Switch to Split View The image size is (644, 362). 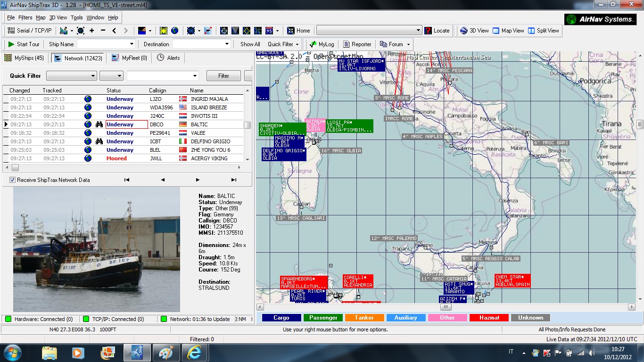click(x=544, y=31)
